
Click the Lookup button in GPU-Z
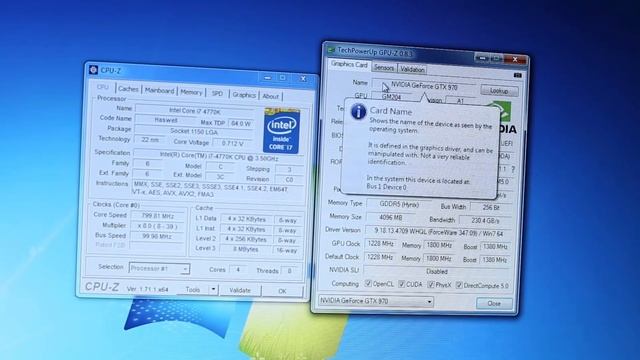[499, 91]
